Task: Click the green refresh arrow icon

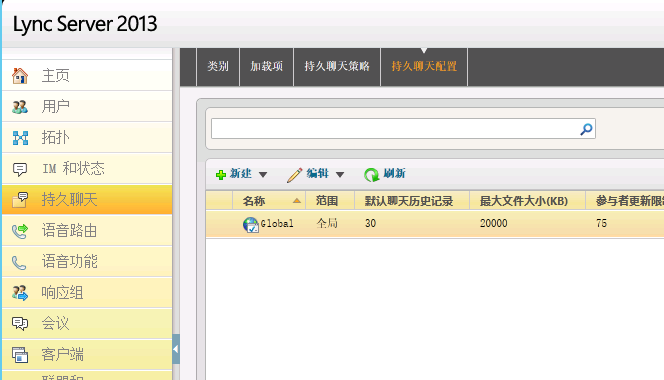Action: (371, 175)
